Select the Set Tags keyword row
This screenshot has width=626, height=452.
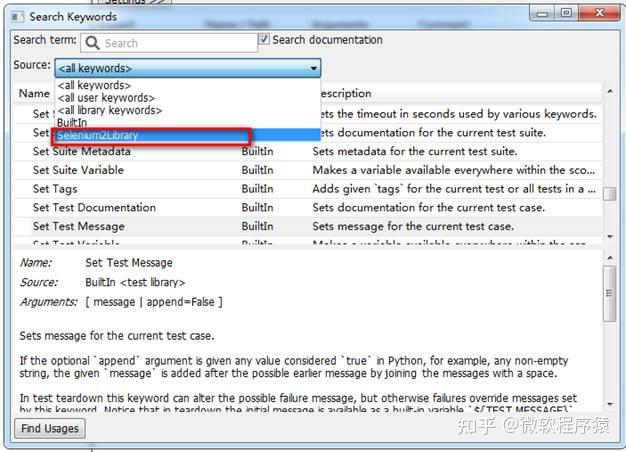coord(55,189)
